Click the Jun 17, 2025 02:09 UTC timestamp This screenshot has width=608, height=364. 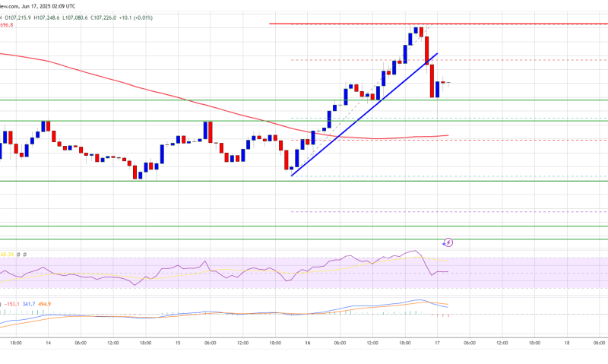pyautogui.click(x=49, y=6)
